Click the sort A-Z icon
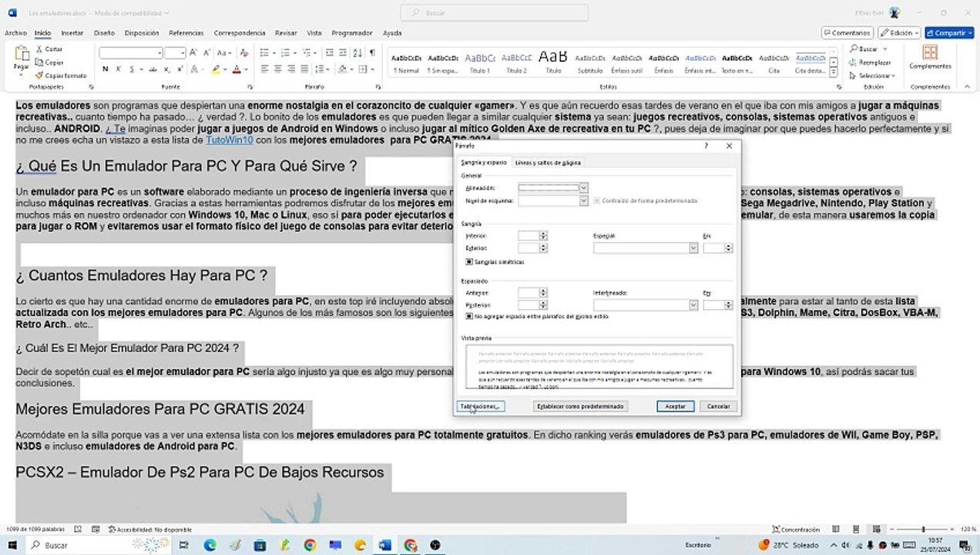 (358, 52)
